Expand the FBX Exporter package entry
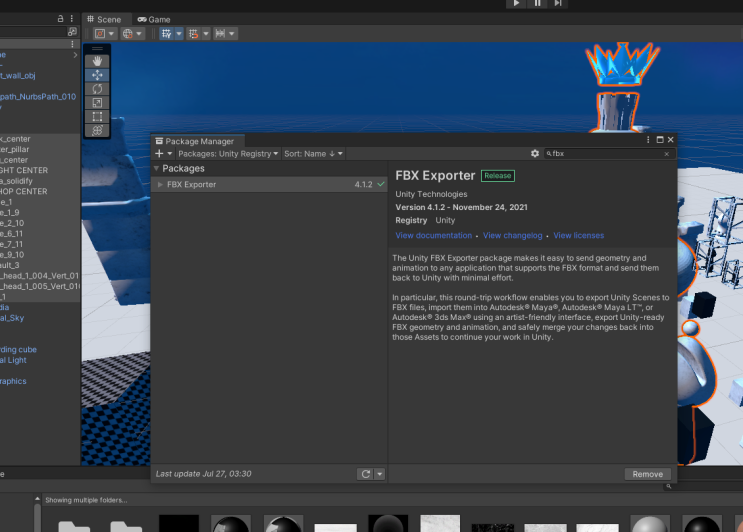 tap(160, 185)
